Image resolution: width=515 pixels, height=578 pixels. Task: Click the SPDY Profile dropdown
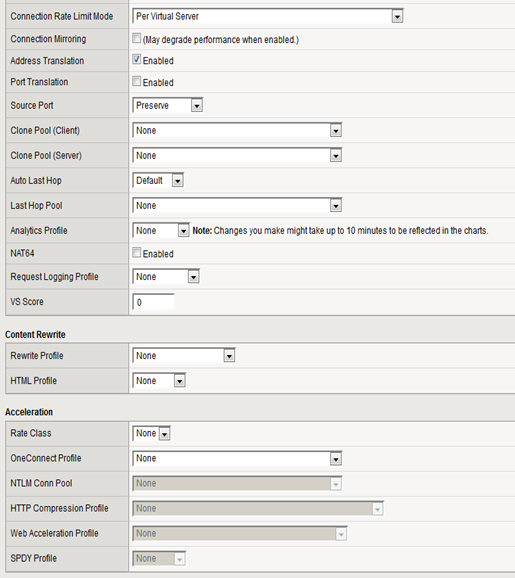pyautogui.click(x=159, y=559)
